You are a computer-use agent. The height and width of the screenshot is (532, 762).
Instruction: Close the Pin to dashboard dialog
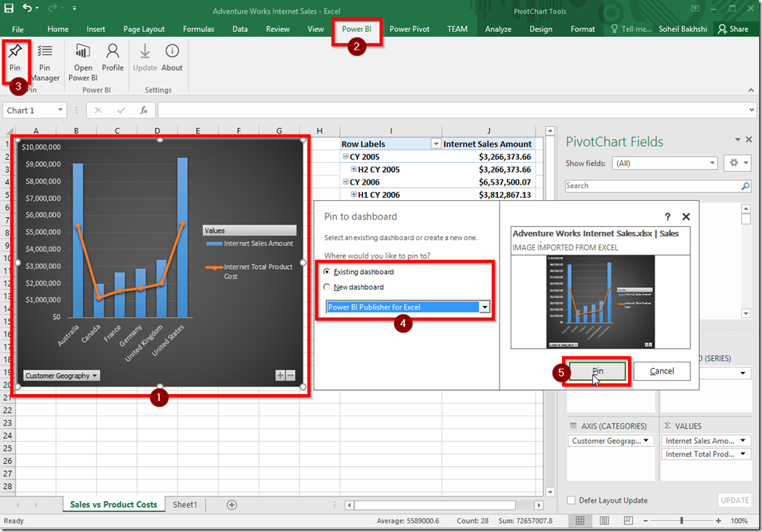(686, 216)
